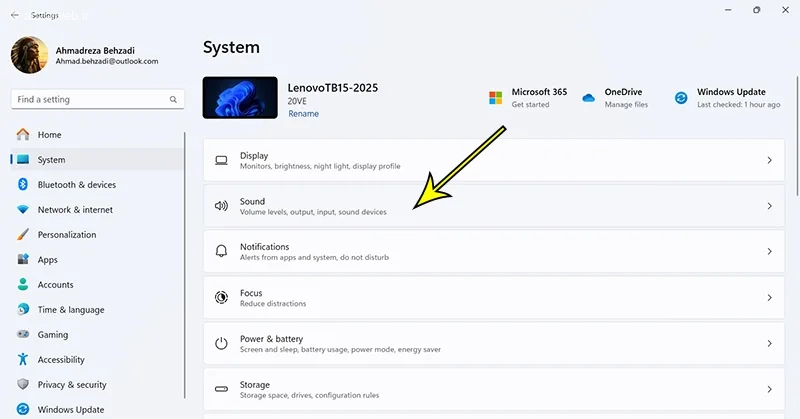
Task: Select the Network & internet wifi icon
Action: pos(22,210)
